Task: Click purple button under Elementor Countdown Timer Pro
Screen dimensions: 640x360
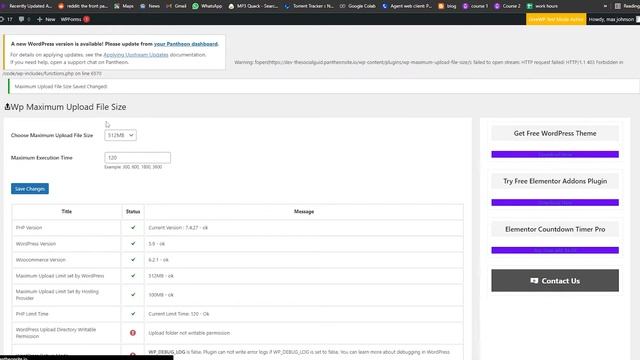Action: click(555, 250)
